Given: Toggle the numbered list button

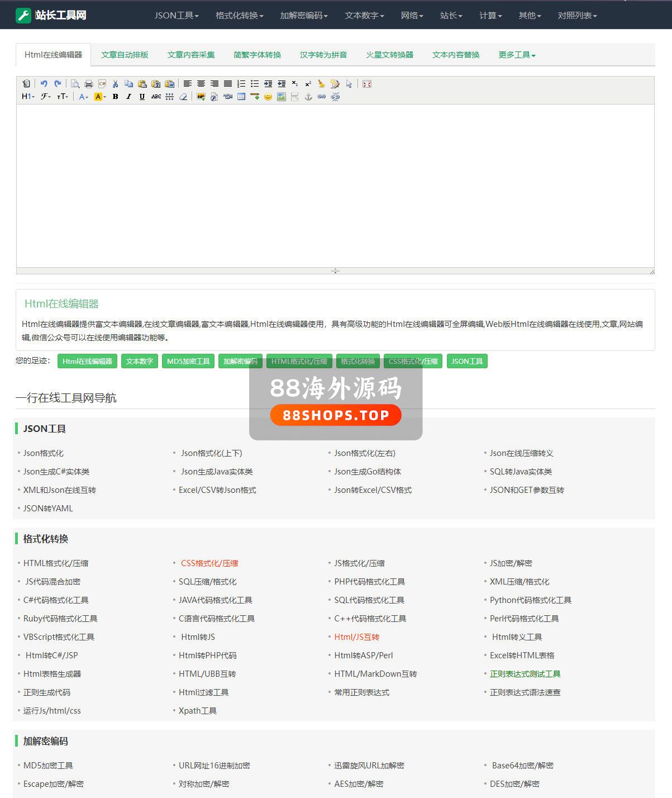Looking at the screenshot, I should 241,84.
